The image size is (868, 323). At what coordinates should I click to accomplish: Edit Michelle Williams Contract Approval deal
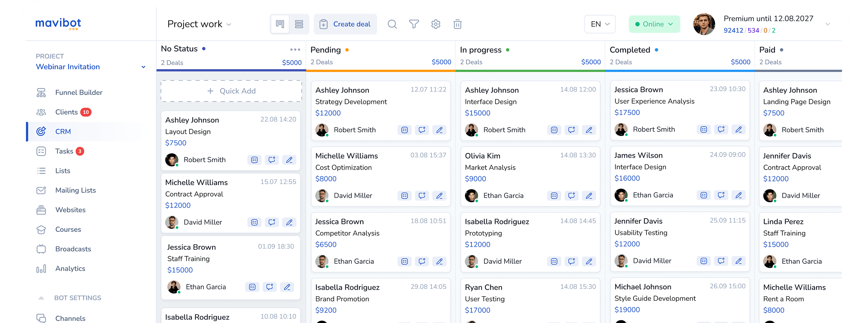coord(289,222)
